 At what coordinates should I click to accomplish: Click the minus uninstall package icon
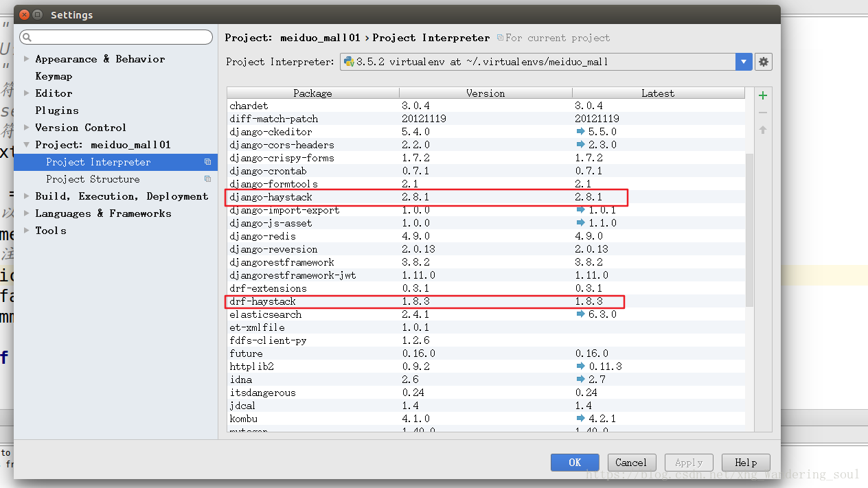(x=762, y=113)
